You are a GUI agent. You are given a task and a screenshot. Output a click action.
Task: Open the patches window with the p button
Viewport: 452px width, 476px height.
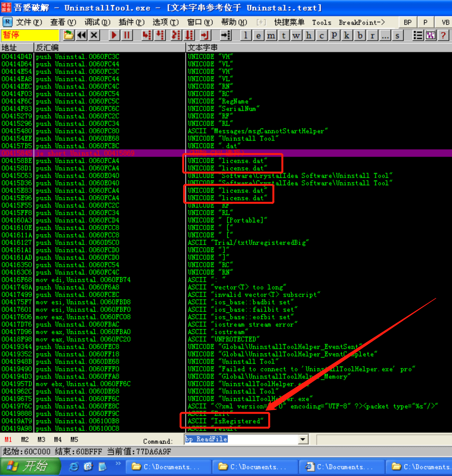coord(334,35)
